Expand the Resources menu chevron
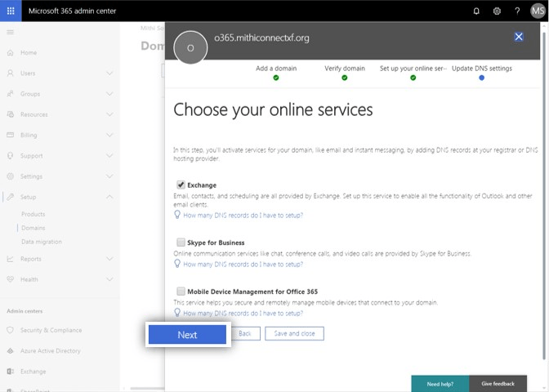Image resolution: width=549 pixels, height=392 pixels. 109,114
